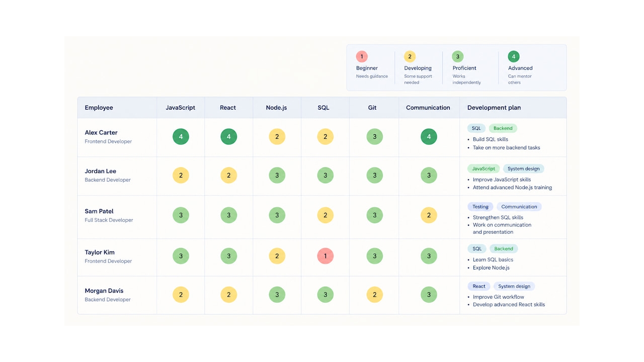
Task: Select the Backend tag in Taylor Kim's plan
Action: tap(504, 248)
